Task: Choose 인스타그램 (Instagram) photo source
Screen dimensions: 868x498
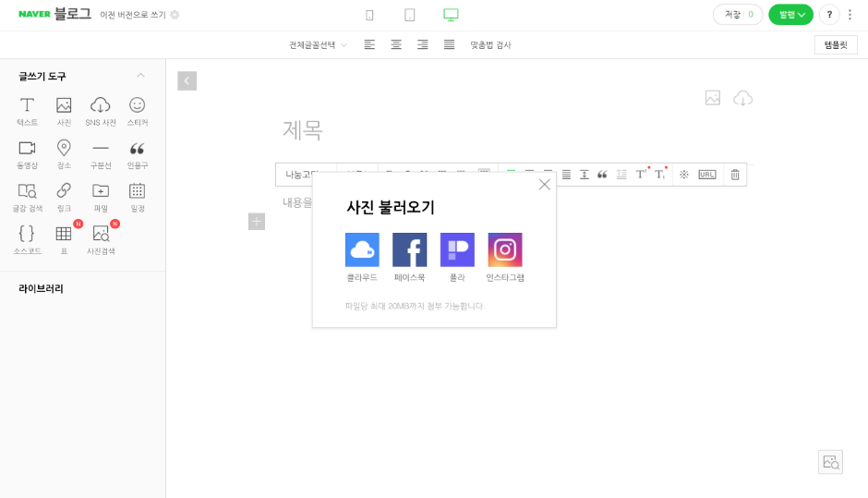Action: (505, 258)
